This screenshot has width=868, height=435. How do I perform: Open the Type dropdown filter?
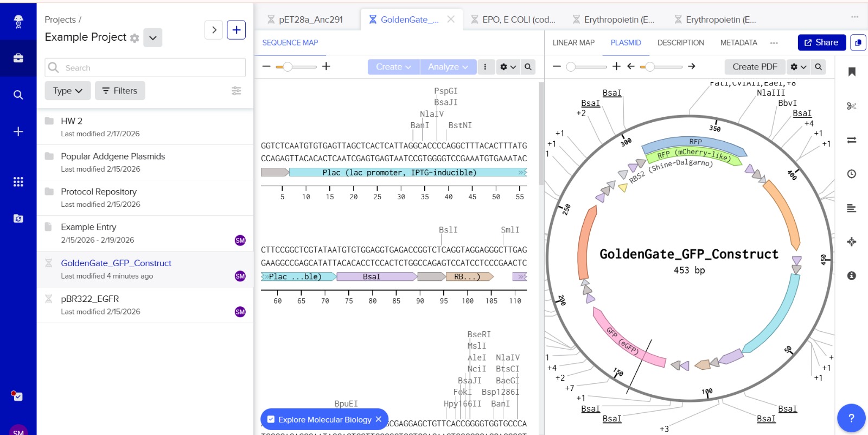(x=68, y=91)
